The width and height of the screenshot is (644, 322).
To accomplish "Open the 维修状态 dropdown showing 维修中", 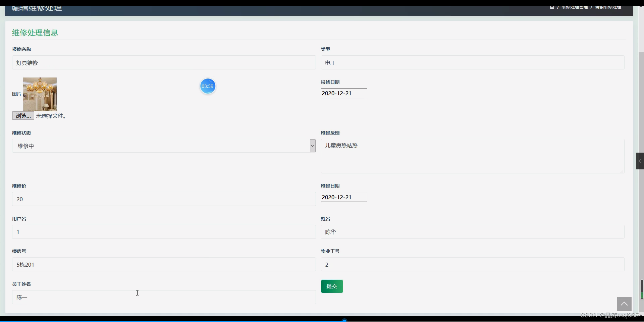I will [x=164, y=146].
